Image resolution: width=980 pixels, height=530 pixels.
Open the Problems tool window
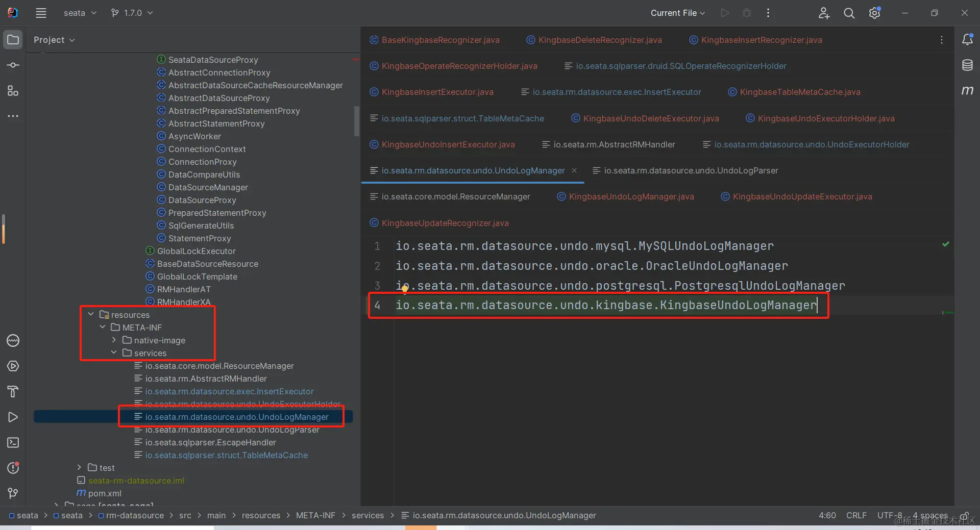coord(13,468)
